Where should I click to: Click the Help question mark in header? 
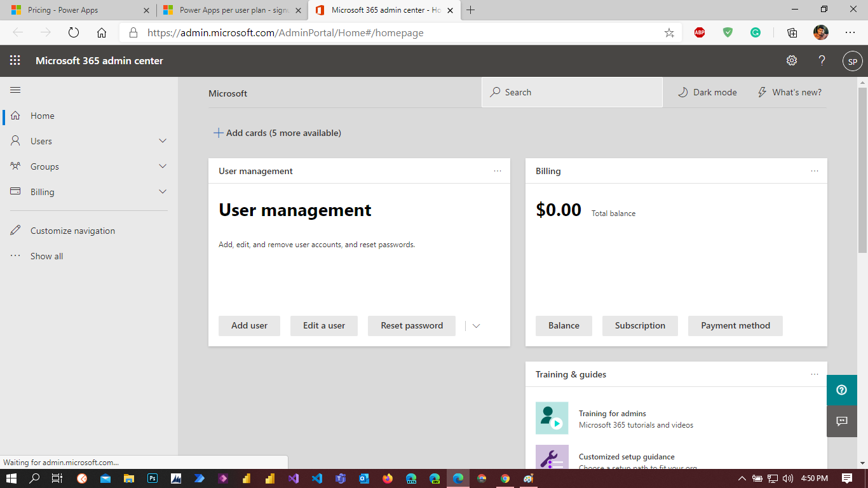[x=822, y=60]
